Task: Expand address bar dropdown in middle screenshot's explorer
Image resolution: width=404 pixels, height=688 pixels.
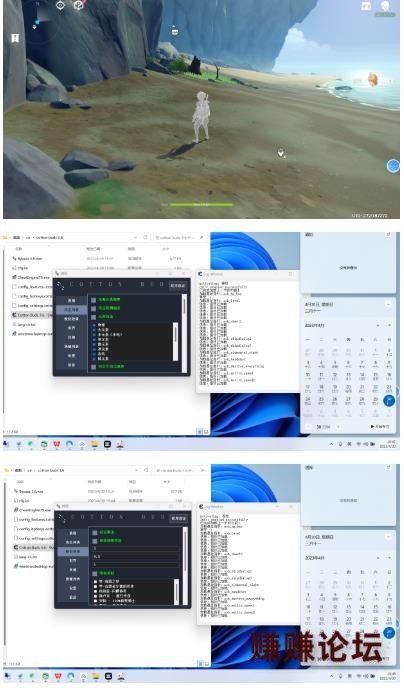Action: (135, 237)
